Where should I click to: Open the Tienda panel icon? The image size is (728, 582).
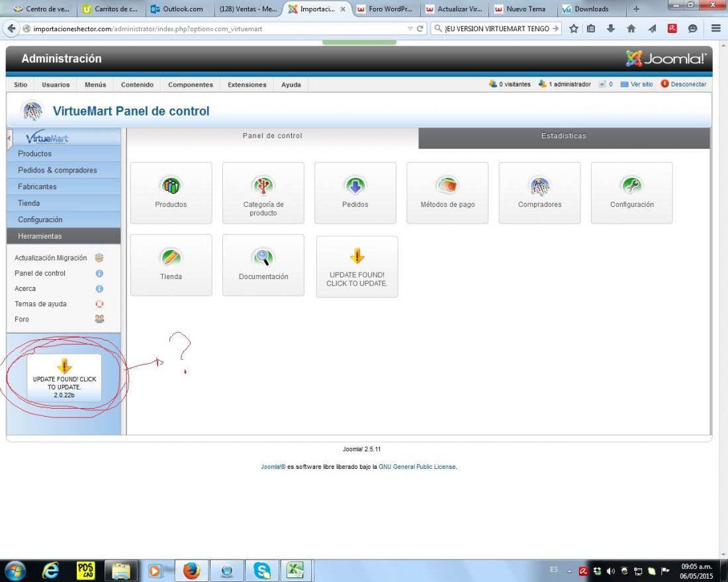tap(171, 265)
